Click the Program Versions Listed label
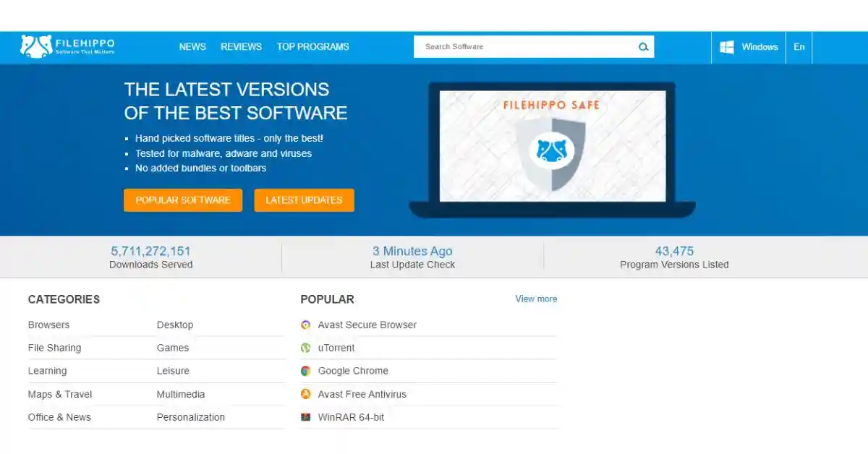The height and width of the screenshot is (454, 868). tap(674, 265)
